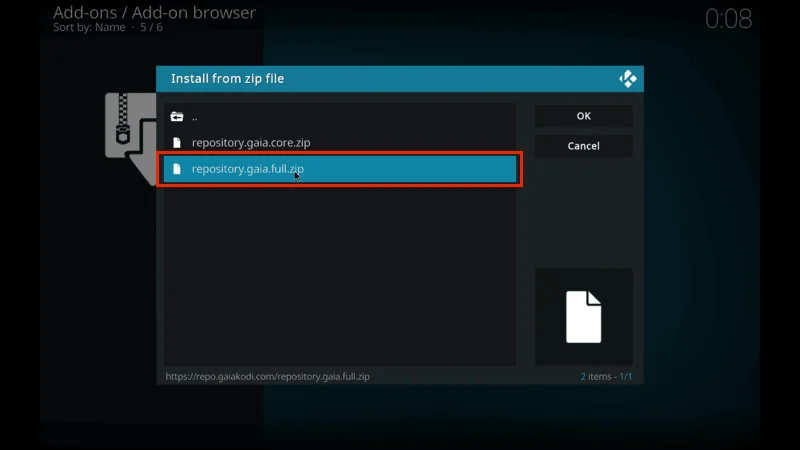Click the Add-ons / Add-on browser heading
800x450 pixels.
pos(154,12)
